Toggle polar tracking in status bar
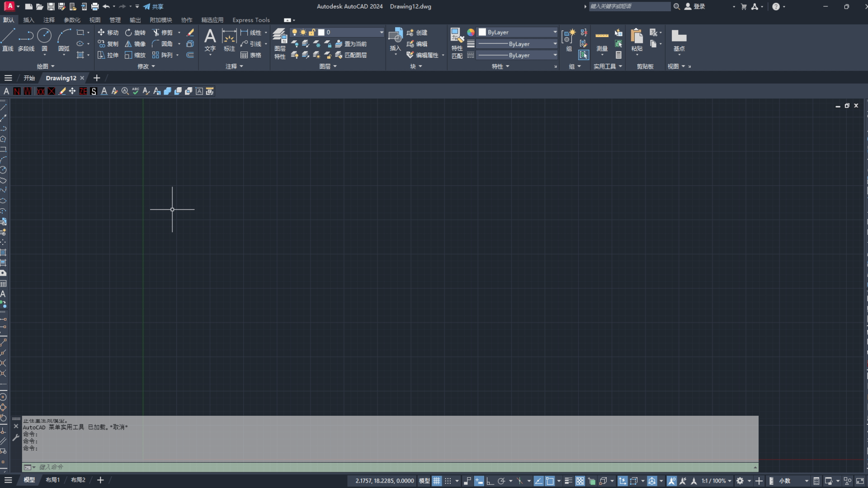The height and width of the screenshot is (488, 868). click(x=501, y=481)
